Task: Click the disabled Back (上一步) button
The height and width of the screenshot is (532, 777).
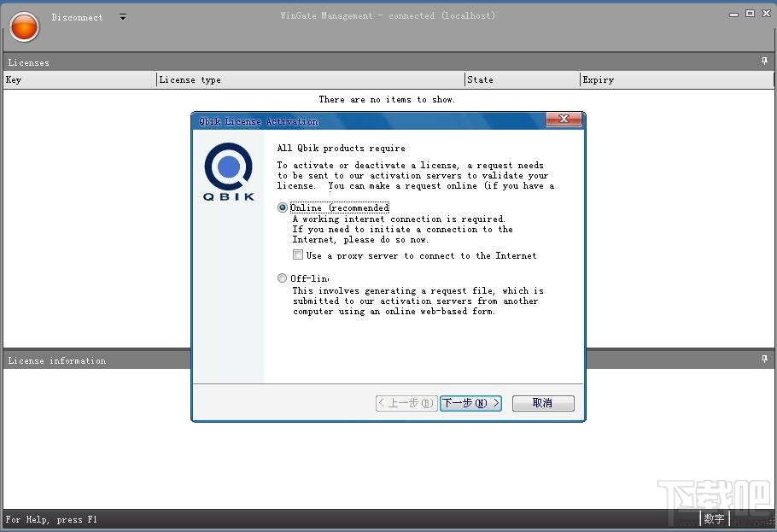Action: point(406,403)
